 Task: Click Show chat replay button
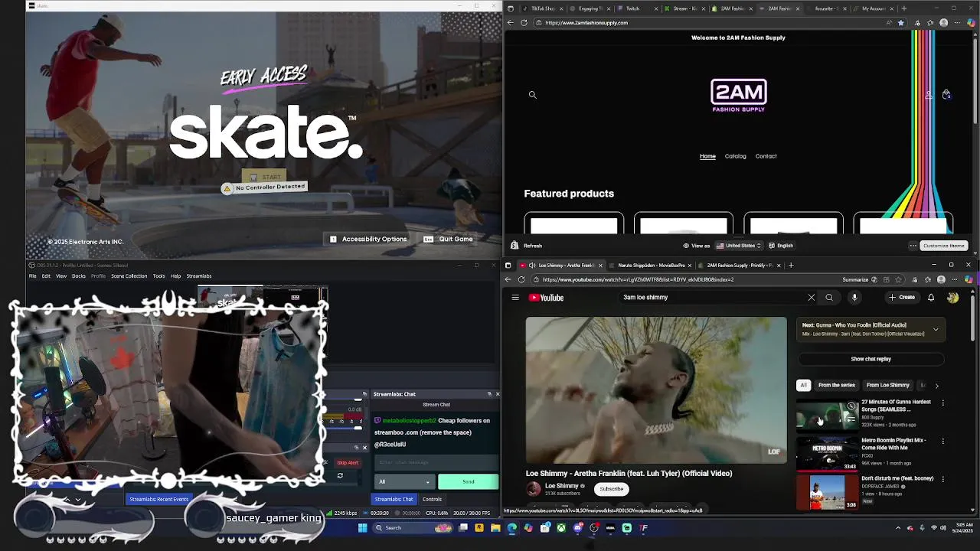871,359
